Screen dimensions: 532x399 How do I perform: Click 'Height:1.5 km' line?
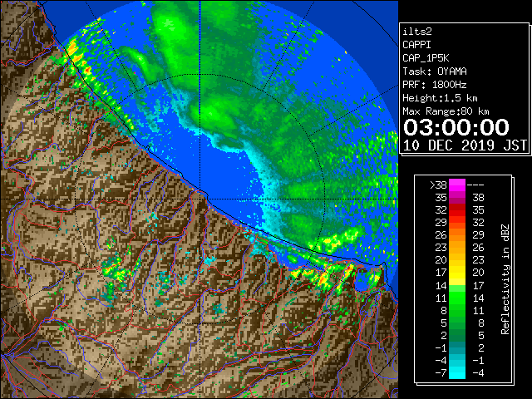click(440, 98)
